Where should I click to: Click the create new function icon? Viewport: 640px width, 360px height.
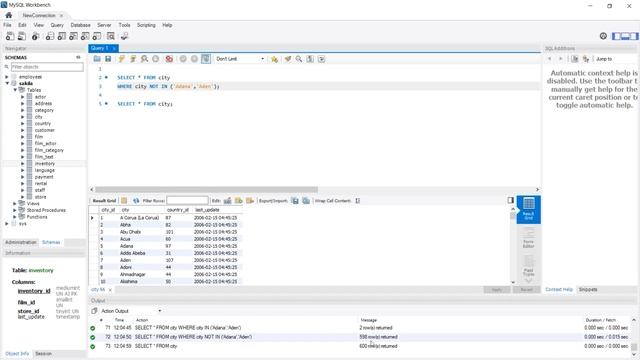97,36
